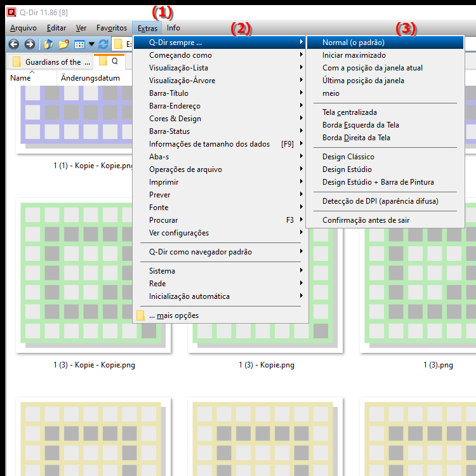Sort by Änderungsdatum column header
This screenshot has width=476, height=476.
(x=90, y=78)
